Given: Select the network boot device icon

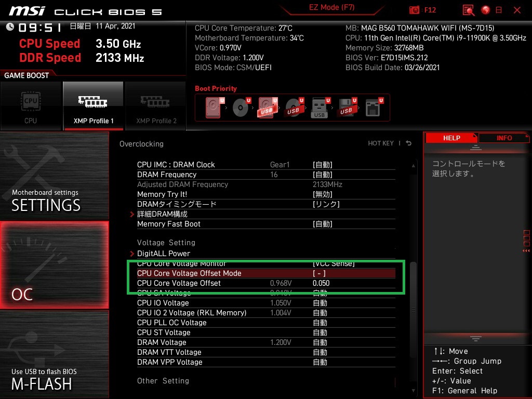Looking at the screenshot, I should (374, 108).
